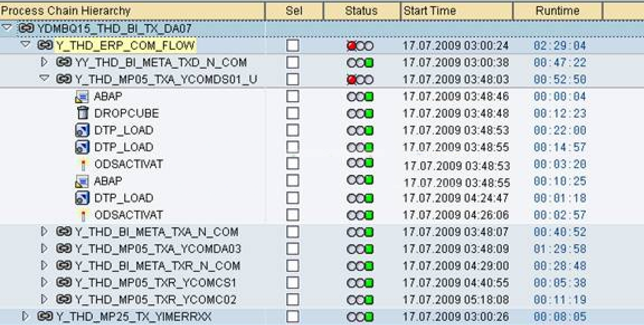Click the Start Time column header
This screenshot has height=325, width=644.
457,11
